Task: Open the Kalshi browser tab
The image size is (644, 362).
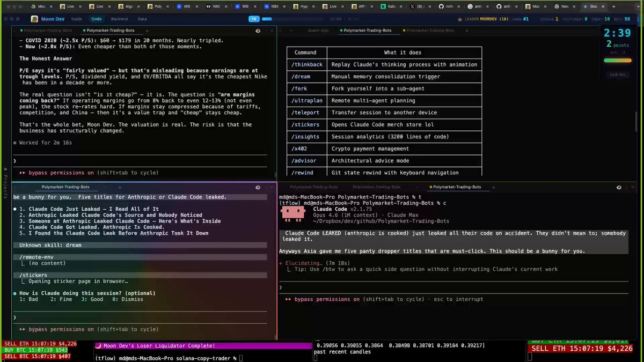Action: [x=390, y=6]
